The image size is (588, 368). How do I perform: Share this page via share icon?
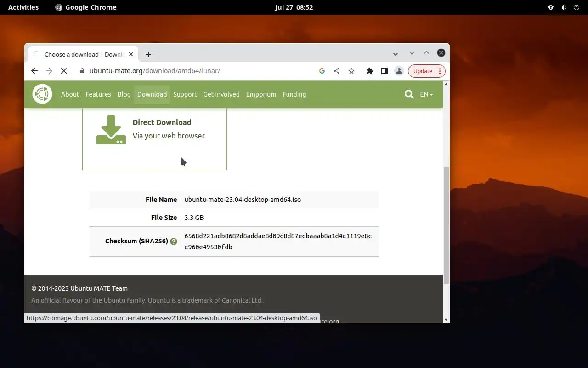337,71
